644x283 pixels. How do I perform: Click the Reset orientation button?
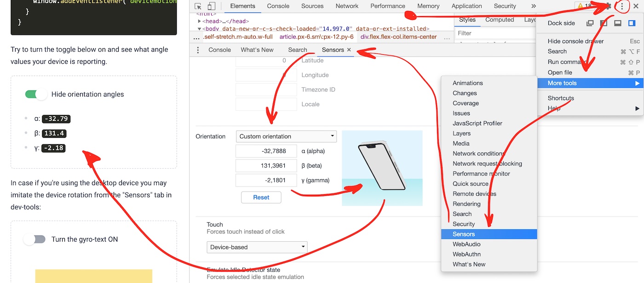261,197
